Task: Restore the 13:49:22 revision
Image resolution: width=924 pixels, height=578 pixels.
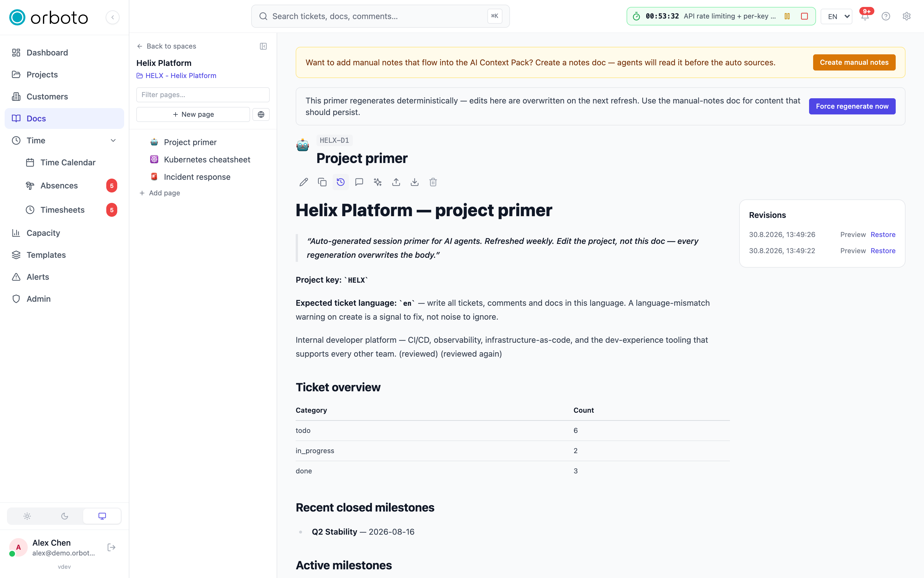Action: coord(883,251)
